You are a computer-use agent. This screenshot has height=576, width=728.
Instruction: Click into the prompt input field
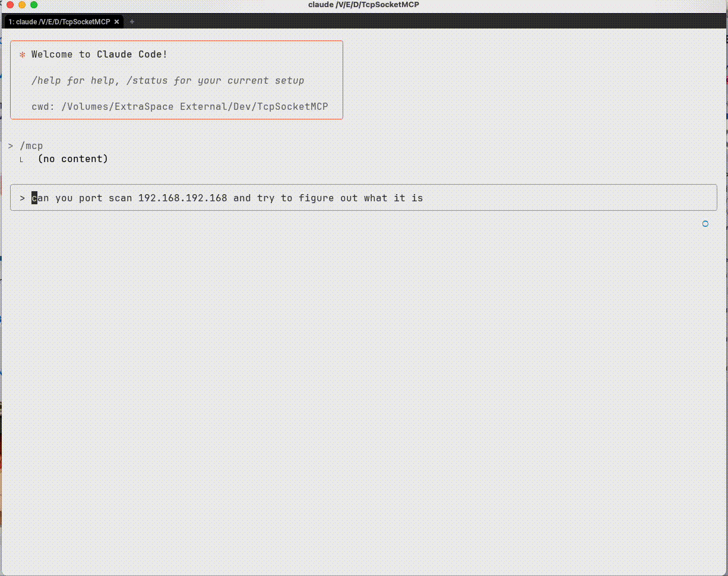[x=363, y=198]
